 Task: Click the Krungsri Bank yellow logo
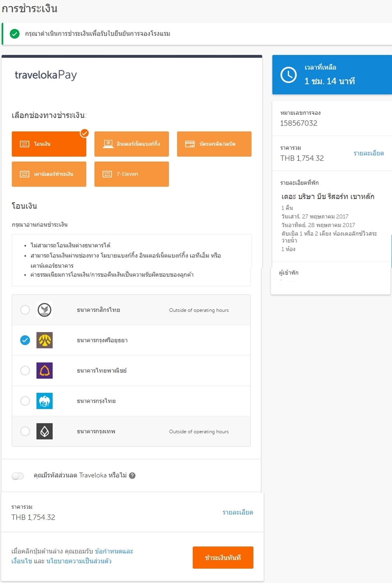pyautogui.click(x=44, y=340)
